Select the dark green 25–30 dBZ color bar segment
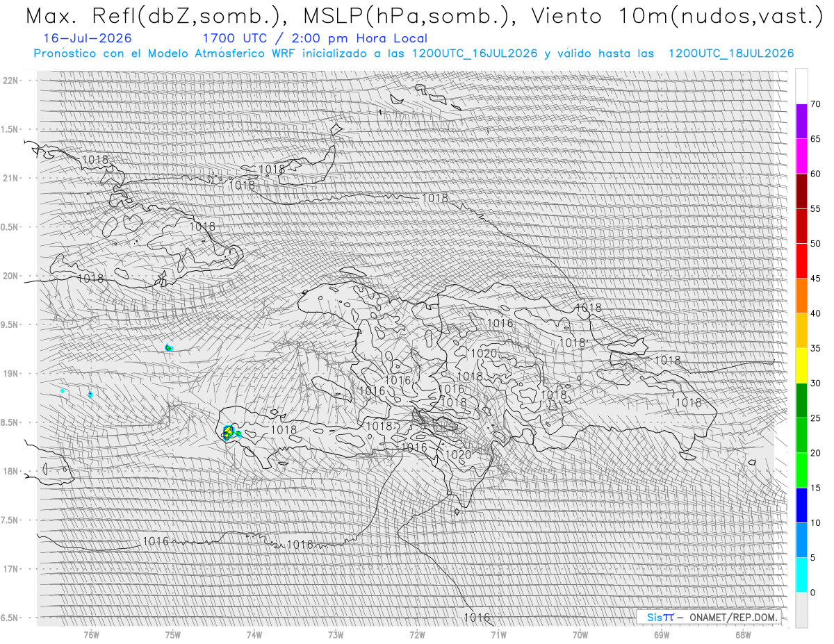The image size is (834, 644). pos(802,400)
